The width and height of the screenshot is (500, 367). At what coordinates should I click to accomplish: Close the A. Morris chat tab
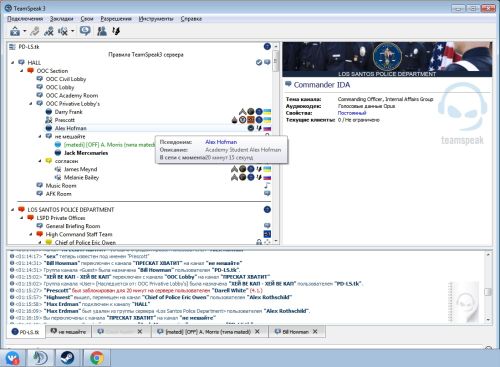pos(257,331)
